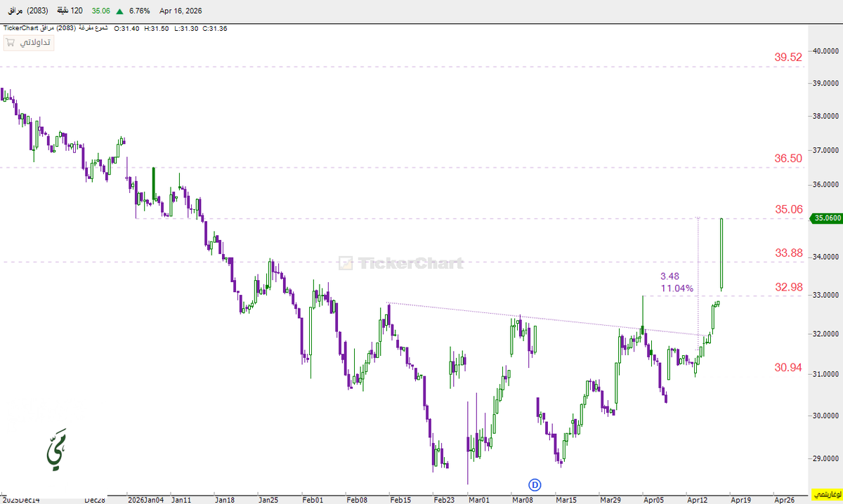Click the red 30.94 level label
The width and height of the screenshot is (843, 504).
coord(788,367)
